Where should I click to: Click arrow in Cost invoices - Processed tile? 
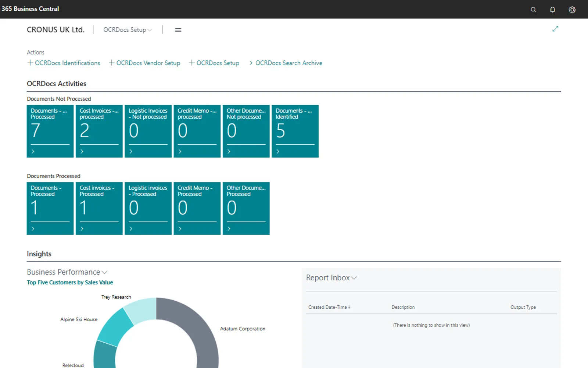coord(82,229)
